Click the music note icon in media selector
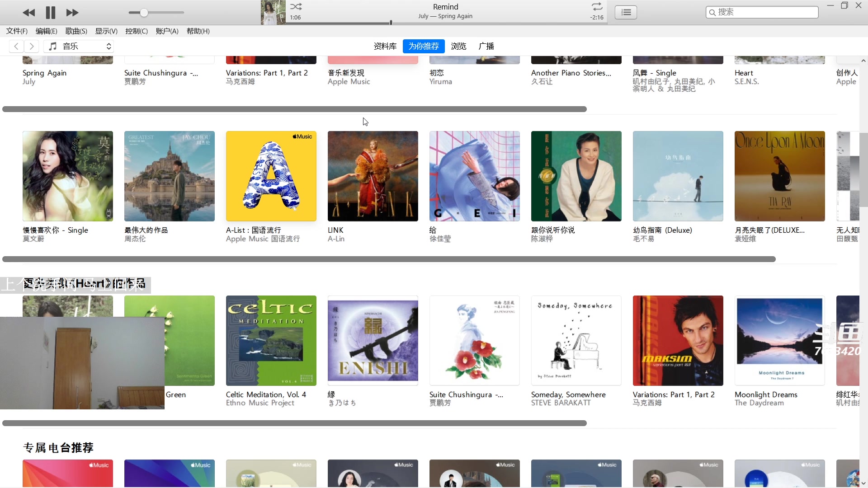The image size is (868, 488). click(53, 46)
